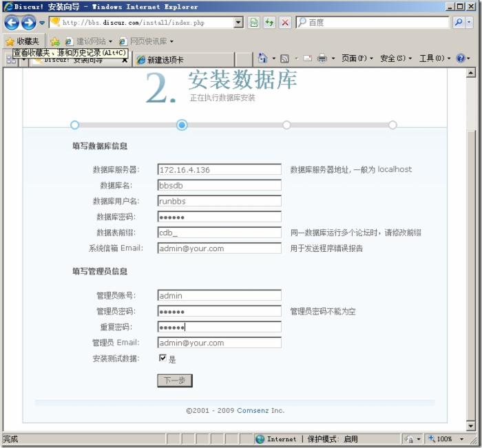Click the scrollbar up arrow

471,73
